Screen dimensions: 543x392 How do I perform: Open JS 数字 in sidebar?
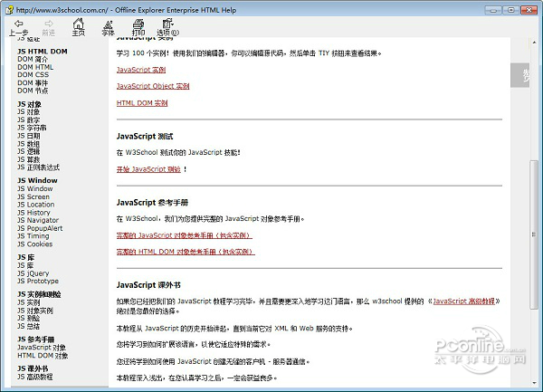pyautogui.click(x=28, y=120)
